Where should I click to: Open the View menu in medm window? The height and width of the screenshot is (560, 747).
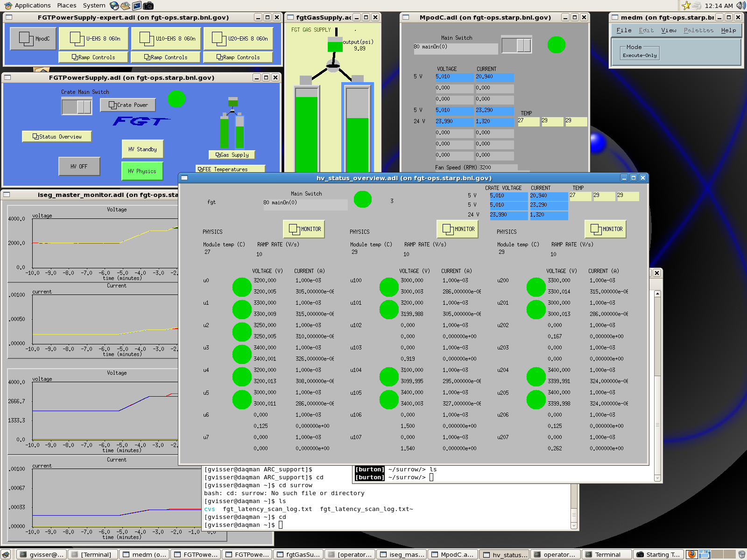tap(669, 30)
